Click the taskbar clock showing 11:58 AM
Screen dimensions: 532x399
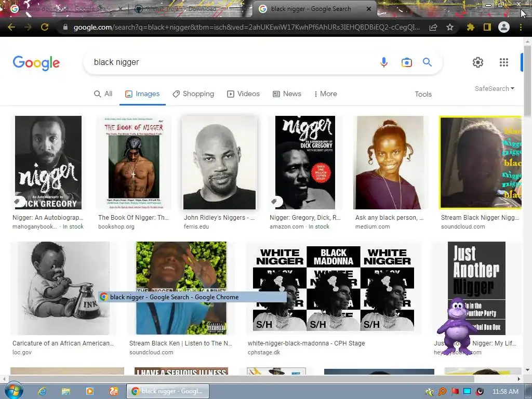[505, 391]
